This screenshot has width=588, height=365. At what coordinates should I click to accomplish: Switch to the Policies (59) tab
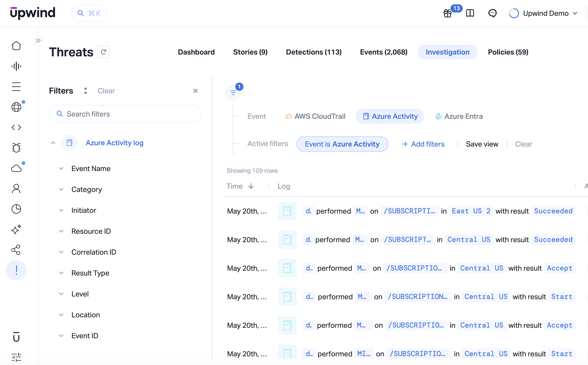tap(508, 52)
